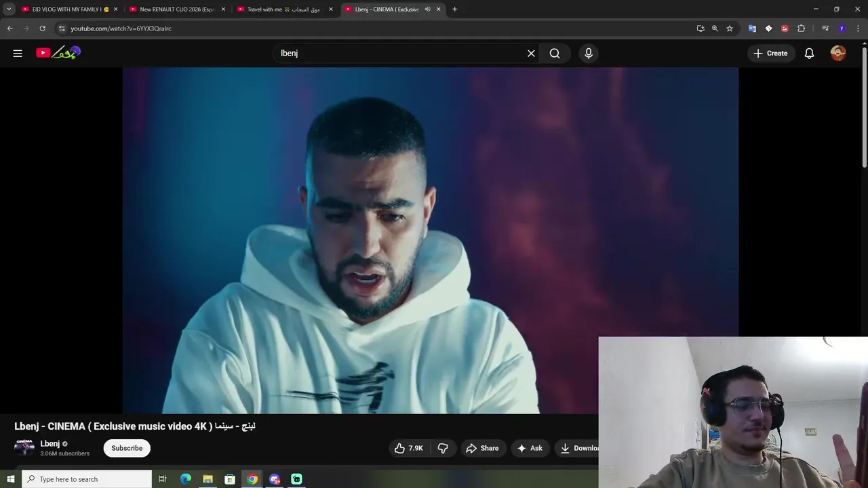868x488 pixels.
Task: Close the EID VLOG tab
Action: [x=115, y=9]
